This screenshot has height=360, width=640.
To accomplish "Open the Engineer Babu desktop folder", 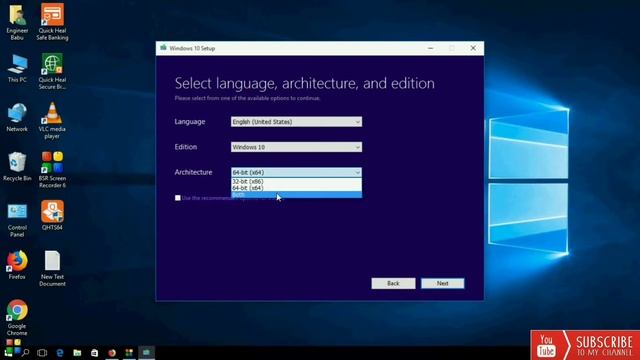I will pos(17,22).
